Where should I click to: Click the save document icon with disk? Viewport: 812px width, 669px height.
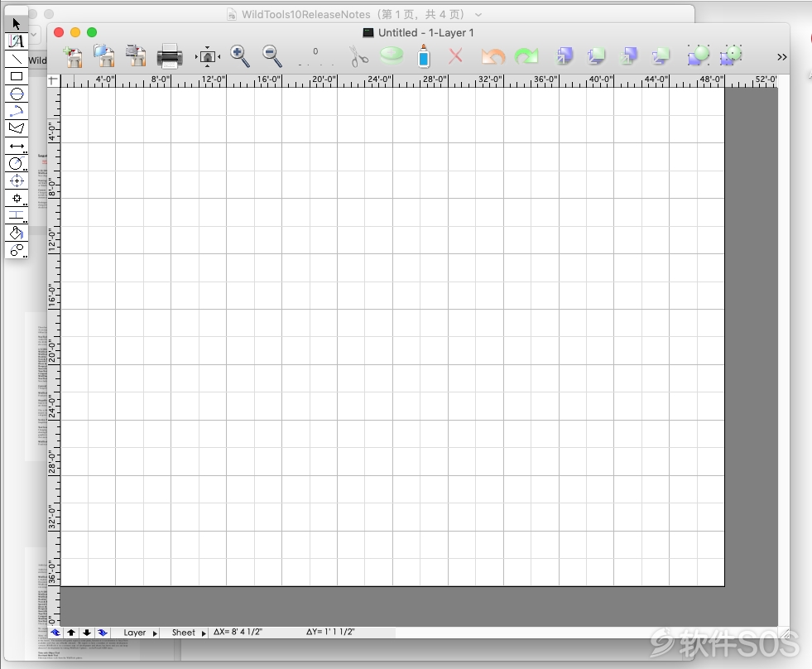tap(137, 56)
